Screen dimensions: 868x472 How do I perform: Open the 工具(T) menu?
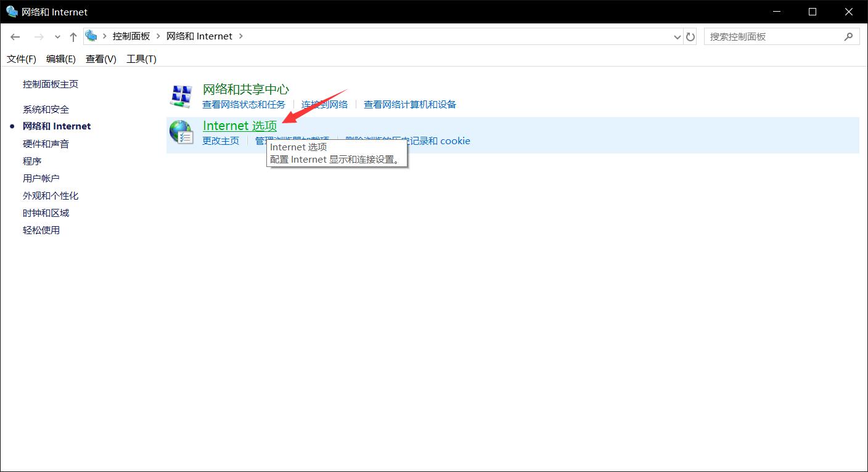[x=141, y=59]
